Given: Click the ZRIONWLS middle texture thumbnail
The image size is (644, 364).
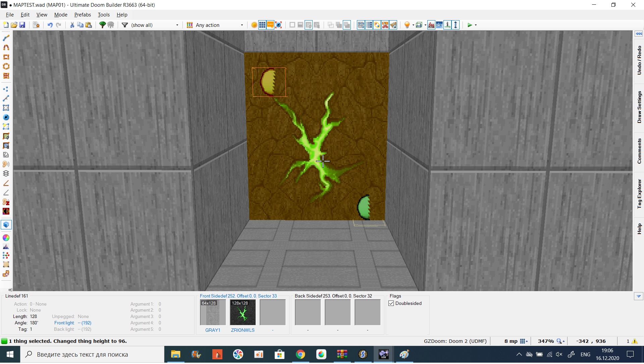Looking at the screenshot, I should (243, 313).
